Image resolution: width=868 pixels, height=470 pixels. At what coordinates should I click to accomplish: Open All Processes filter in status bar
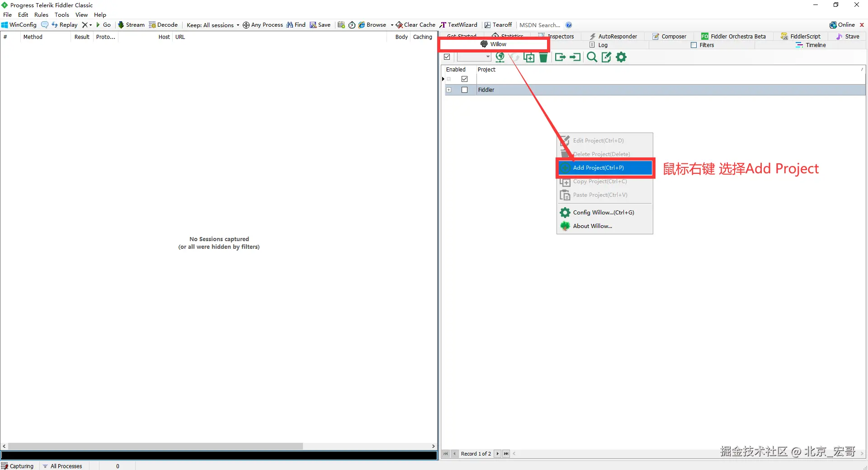click(x=62, y=466)
